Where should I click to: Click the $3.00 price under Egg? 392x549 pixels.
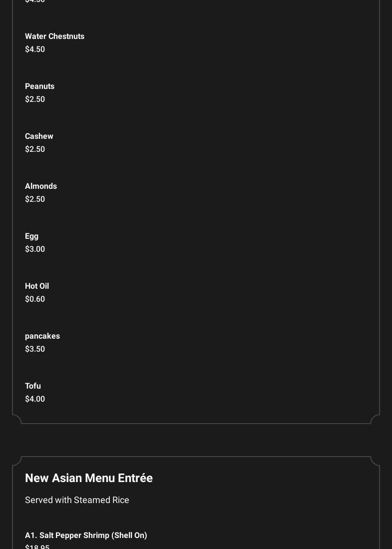[35, 249]
